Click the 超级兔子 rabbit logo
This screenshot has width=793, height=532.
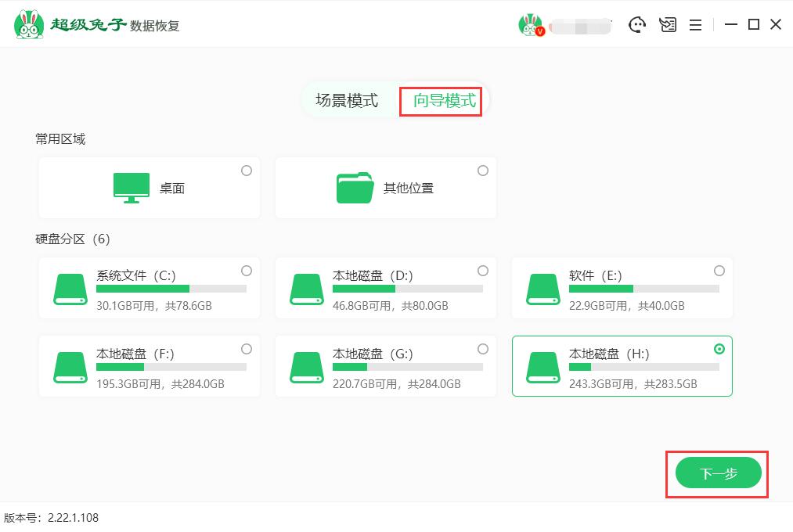click(27, 24)
